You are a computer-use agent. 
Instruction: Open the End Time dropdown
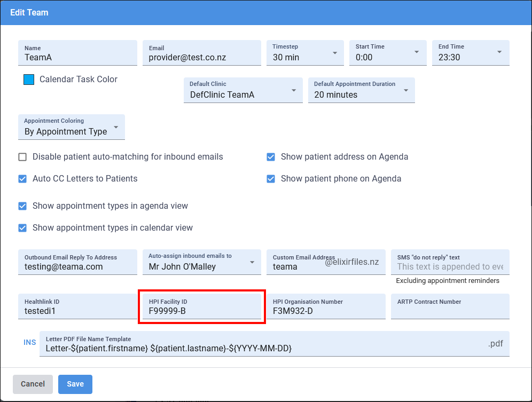click(x=471, y=53)
